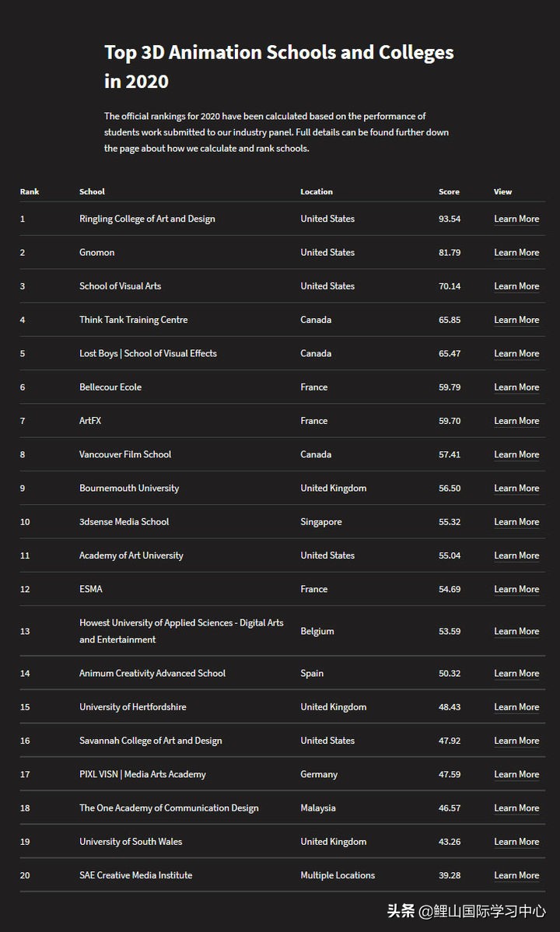560x932 pixels.
Task: Click Learn More for PIXL VISN academy
Action: 516,775
